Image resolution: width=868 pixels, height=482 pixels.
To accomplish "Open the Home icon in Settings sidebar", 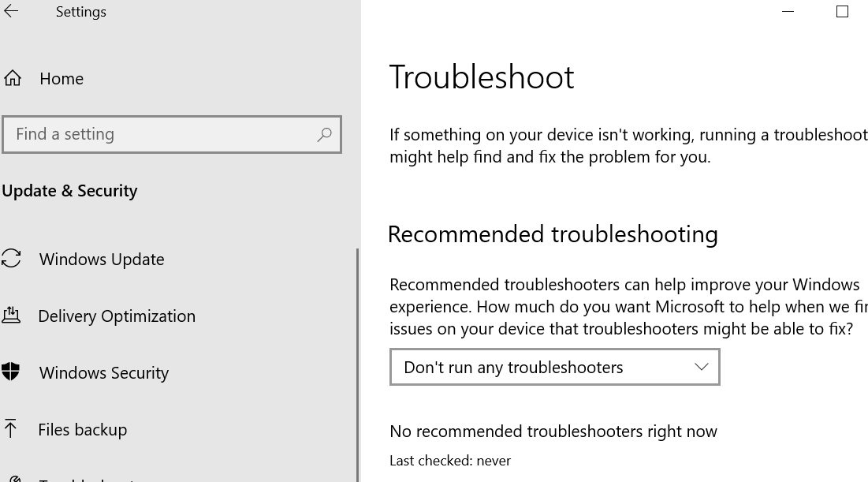I will pos(13,78).
